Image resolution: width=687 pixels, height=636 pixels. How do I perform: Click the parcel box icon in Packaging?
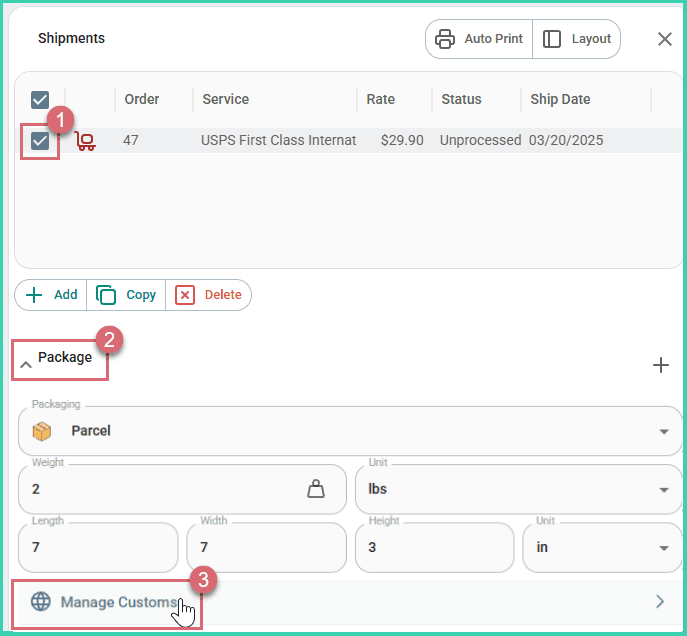42,431
